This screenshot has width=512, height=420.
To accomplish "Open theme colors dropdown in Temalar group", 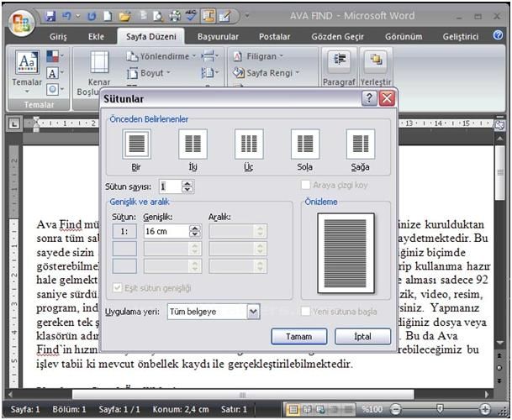I will click(x=55, y=56).
